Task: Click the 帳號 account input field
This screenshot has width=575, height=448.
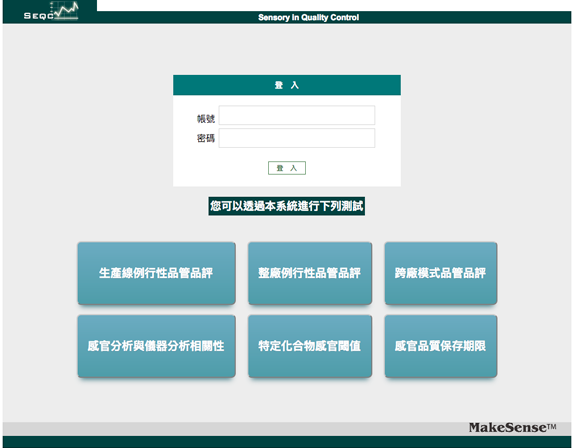Action: [297, 115]
